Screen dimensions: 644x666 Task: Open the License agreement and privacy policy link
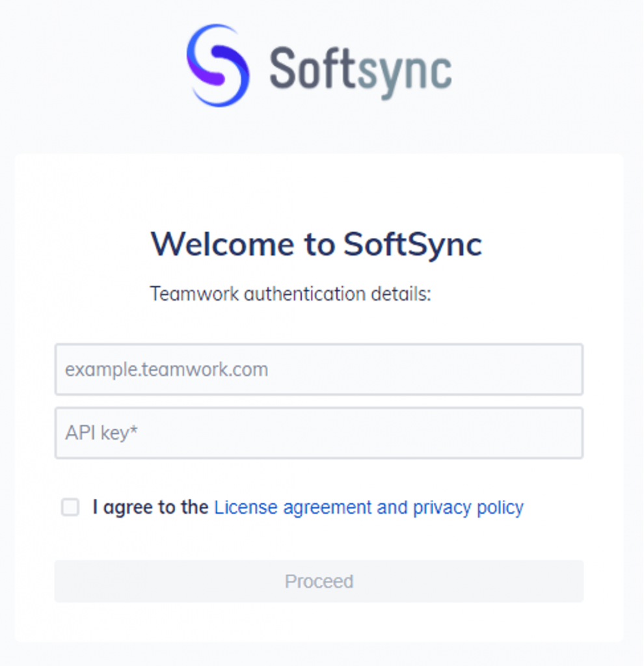tap(369, 507)
